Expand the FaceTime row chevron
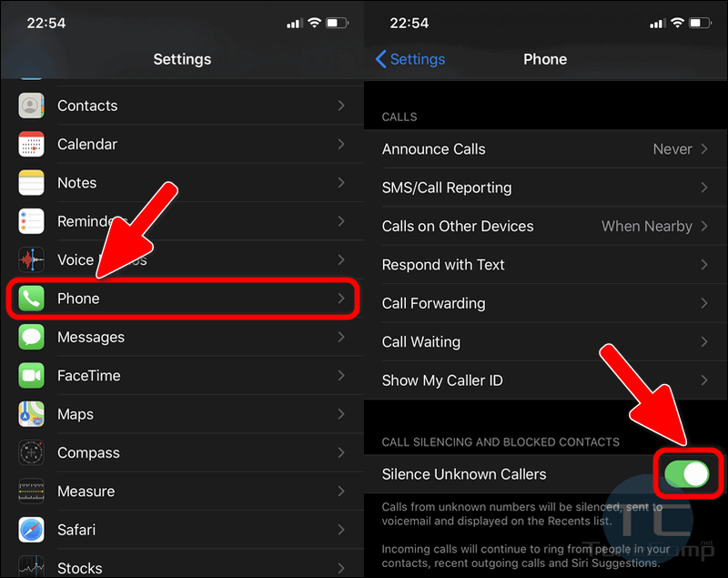Screen dimensions: 728x578 coord(341,375)
